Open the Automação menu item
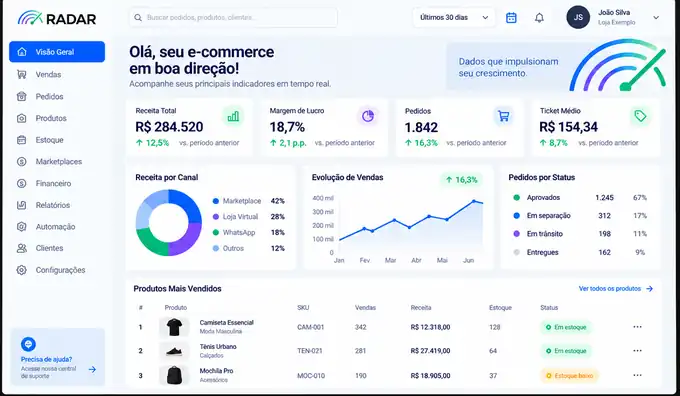 57,226
